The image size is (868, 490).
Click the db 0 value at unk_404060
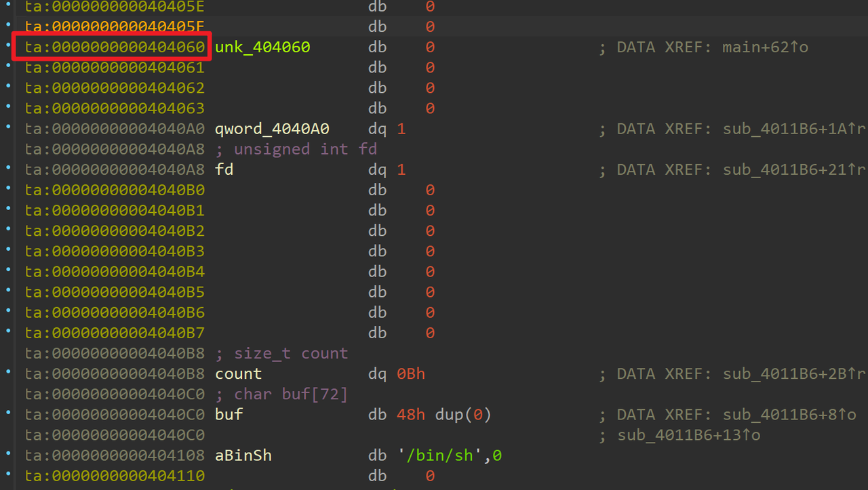[x=431, y=47]
